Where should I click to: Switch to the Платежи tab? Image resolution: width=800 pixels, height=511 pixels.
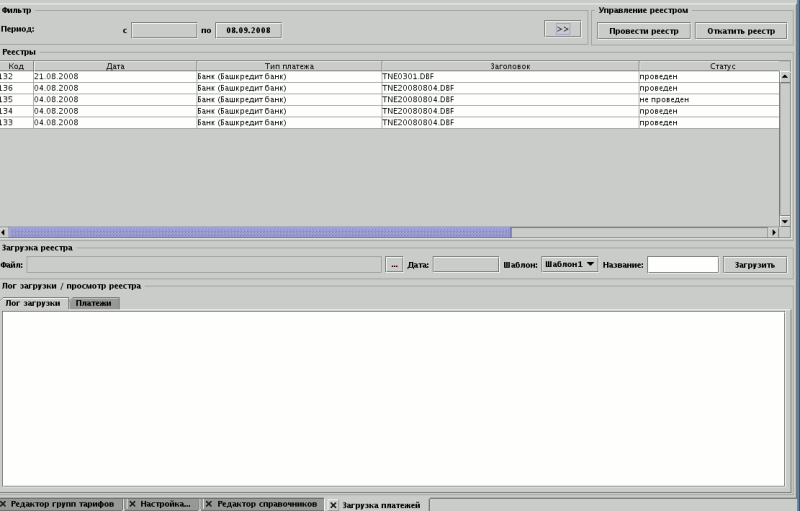pos(94,303)
